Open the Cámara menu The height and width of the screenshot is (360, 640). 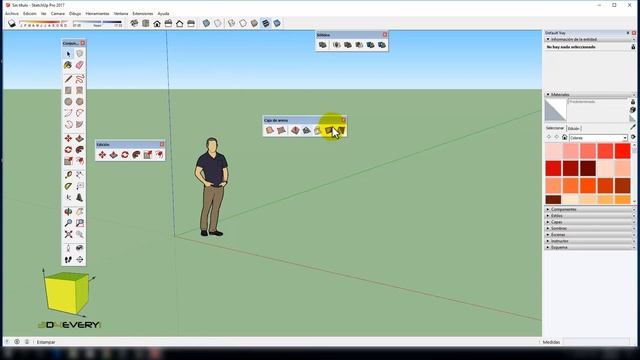[58, 13]
